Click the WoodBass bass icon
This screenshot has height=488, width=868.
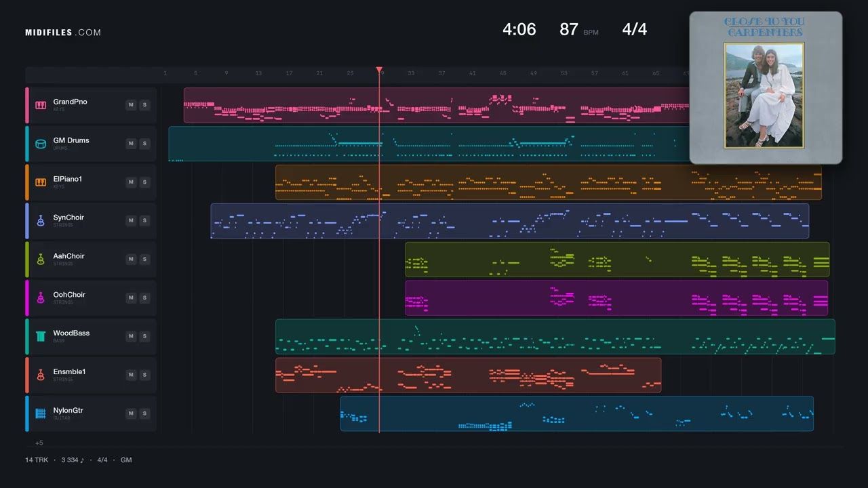[41, 336]
